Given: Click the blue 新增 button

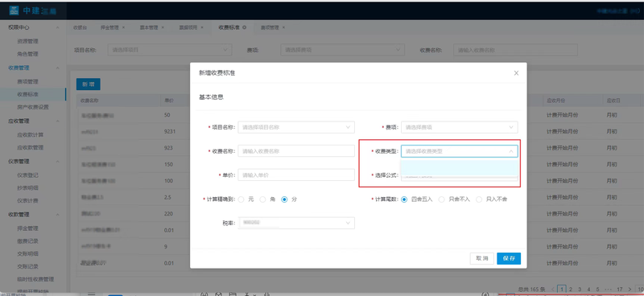Looking at the screenshot, I should (x=89, y=84).
